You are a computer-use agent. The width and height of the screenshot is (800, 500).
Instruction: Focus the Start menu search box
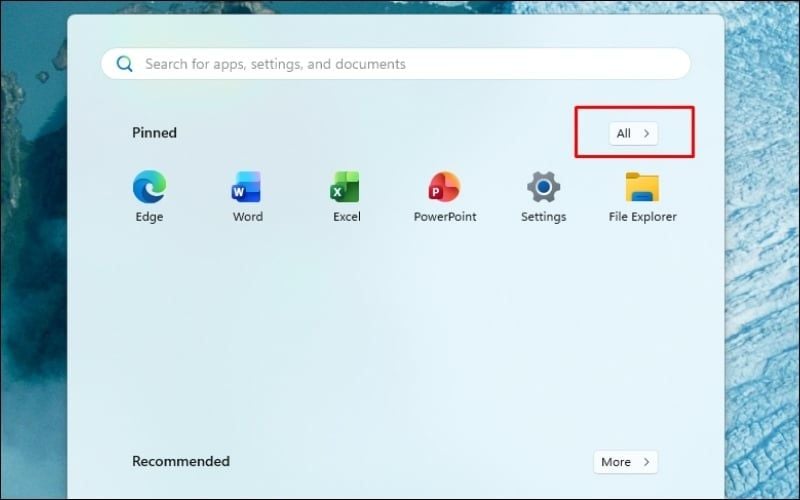pos(396,64)
